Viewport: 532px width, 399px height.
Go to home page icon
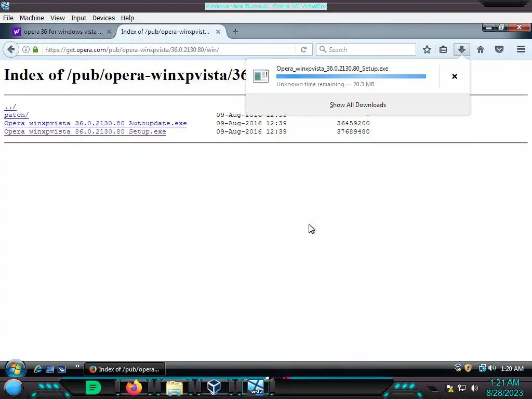[x=481, y=49]
